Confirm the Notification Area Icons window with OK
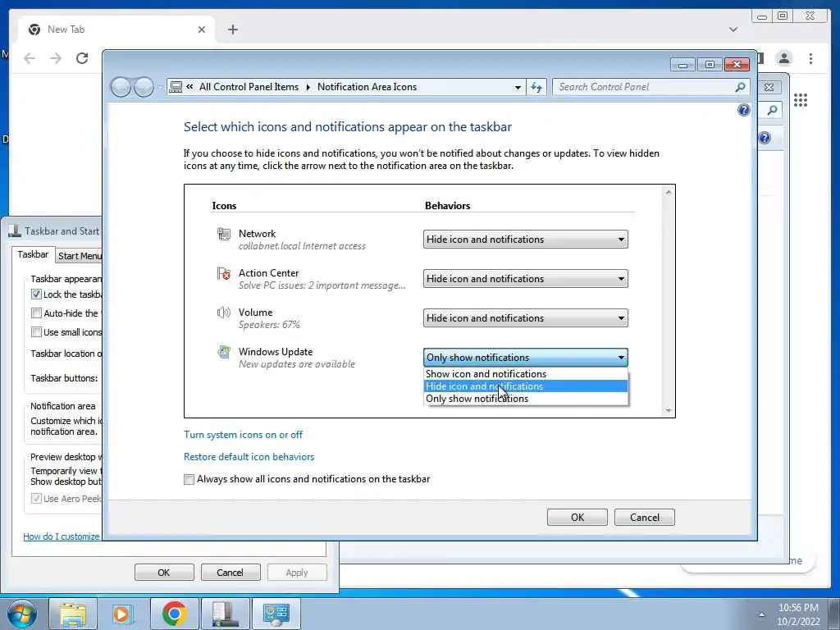The width and height of the screenshot is (840, 630). 577,518
